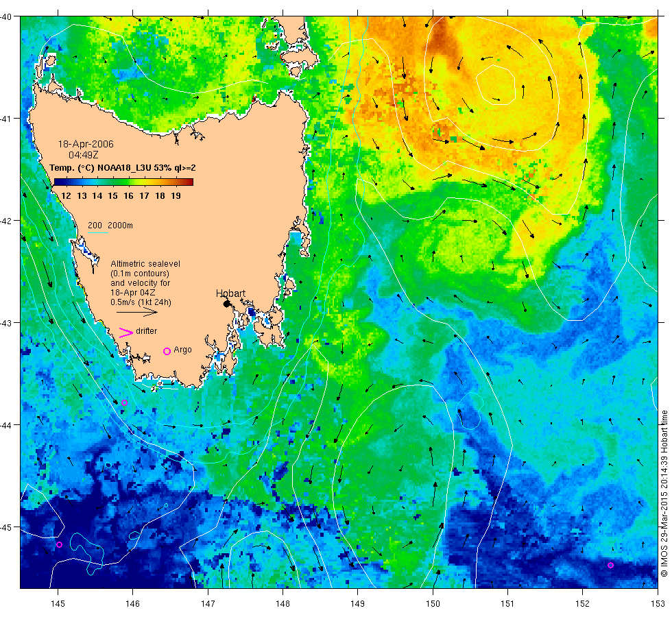This screenshot has height=617, width=672.
Task: Click the '149' longitude axis label
Action: (x=357, y=604)
